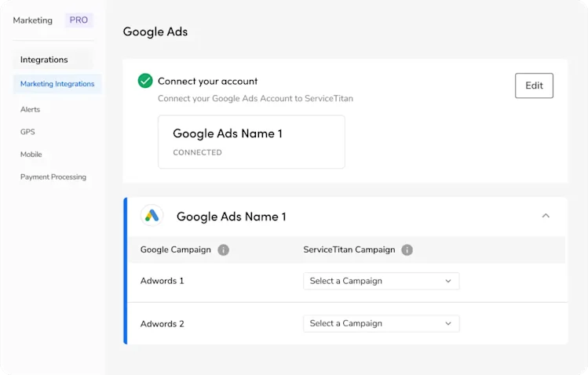The width and height of the screenshot is (588, 375).
Task: Click the Google Campaign info icon
Action: pyautogui.click(x=224, y=250)
